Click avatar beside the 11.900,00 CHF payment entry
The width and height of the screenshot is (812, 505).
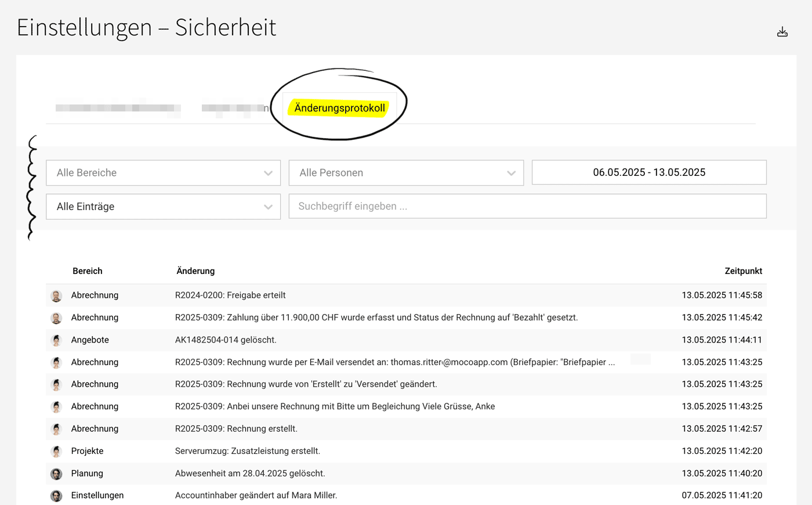[x=56, y=318]
